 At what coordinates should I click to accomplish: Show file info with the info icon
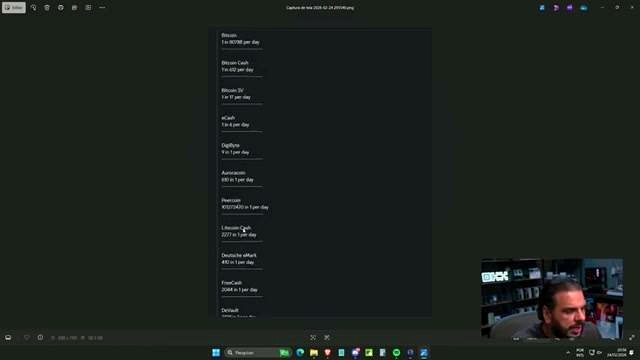tap(40, 338)
